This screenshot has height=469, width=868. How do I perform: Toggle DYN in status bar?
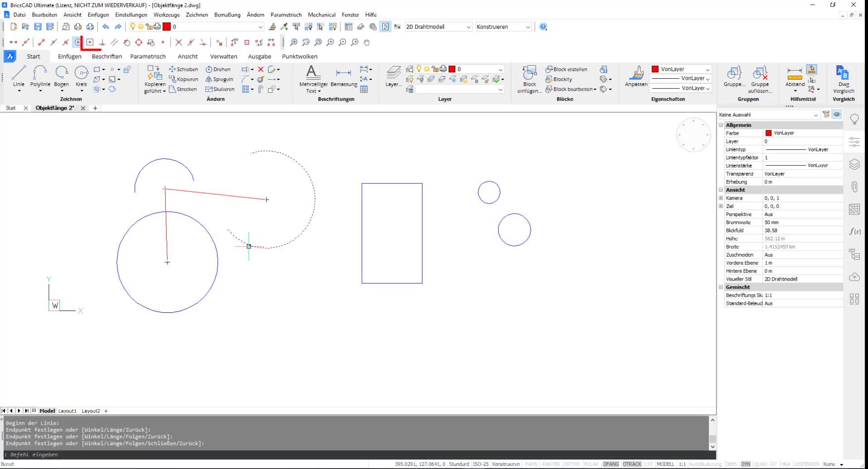[746, 464]
